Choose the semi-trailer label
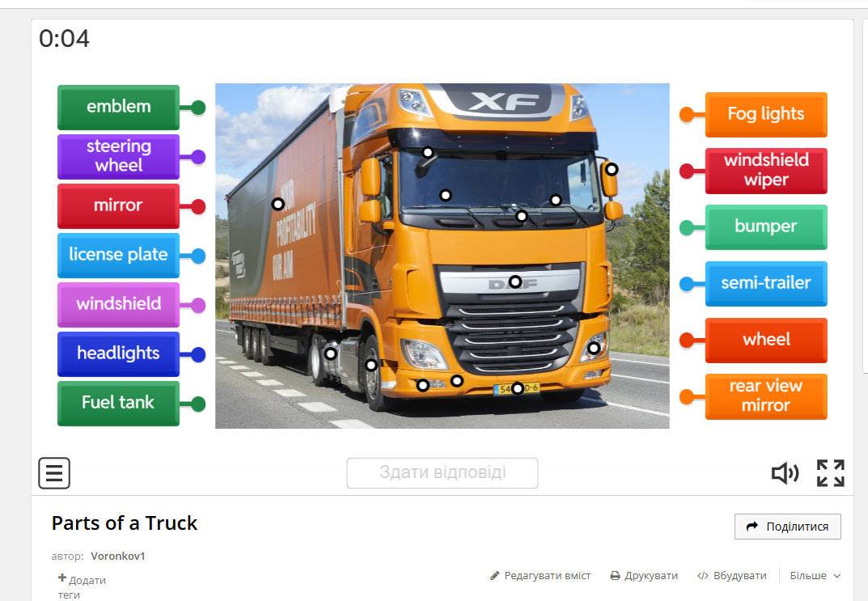Screen dimensions: 868x601 click(x=766, y=283)
